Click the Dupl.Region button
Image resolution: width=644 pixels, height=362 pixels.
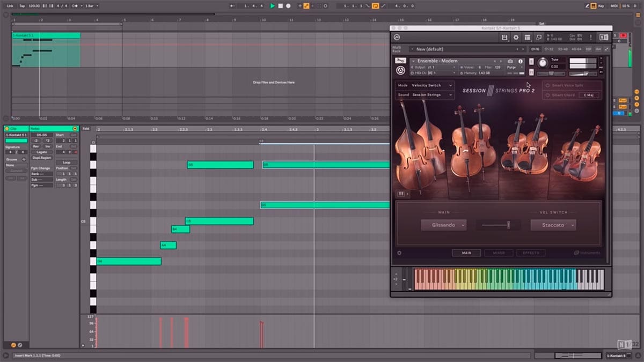point(42,158)
